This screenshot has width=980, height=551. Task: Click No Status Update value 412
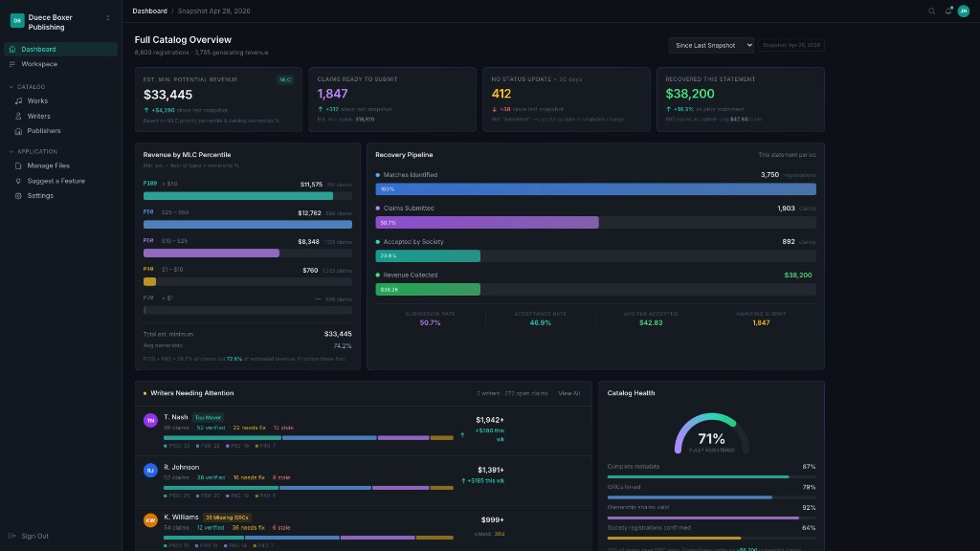click(x=501, y=94)
